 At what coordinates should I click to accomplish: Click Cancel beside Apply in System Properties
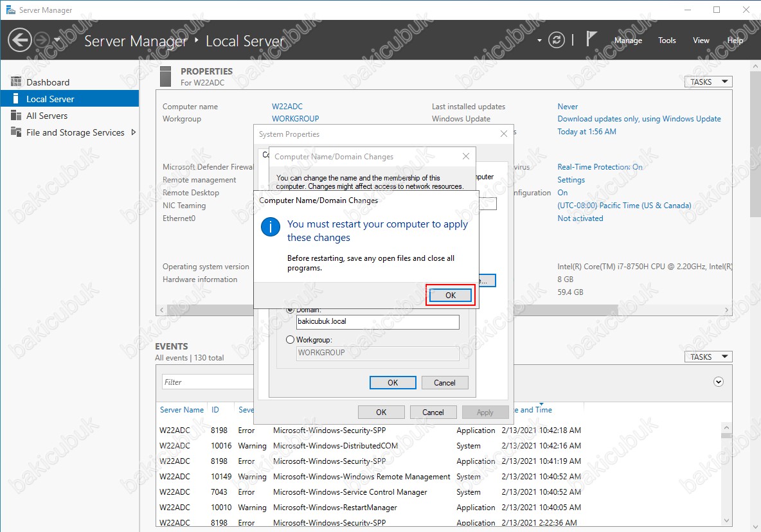[433, 412]
